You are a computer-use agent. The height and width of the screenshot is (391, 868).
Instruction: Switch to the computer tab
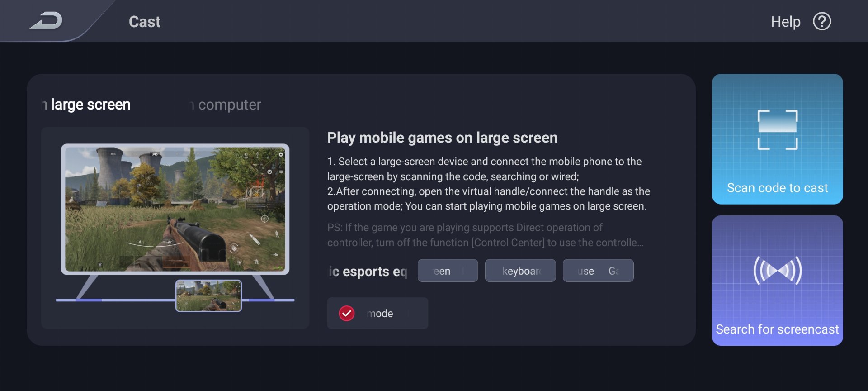(x=225, y=105)
